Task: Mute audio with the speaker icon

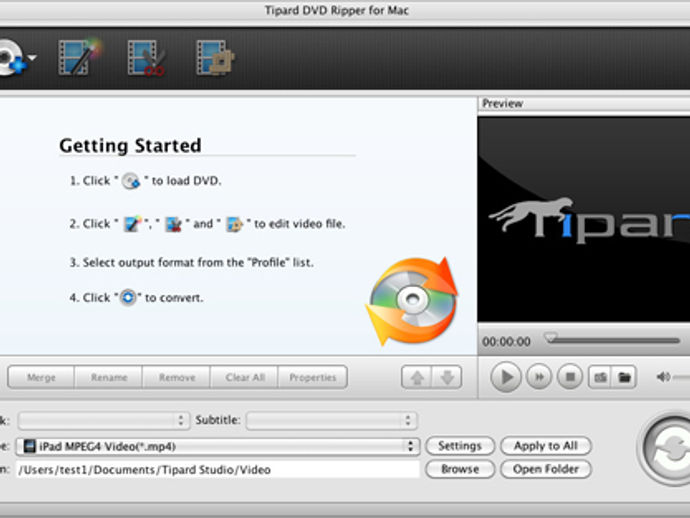Action: tap(663, 377)
